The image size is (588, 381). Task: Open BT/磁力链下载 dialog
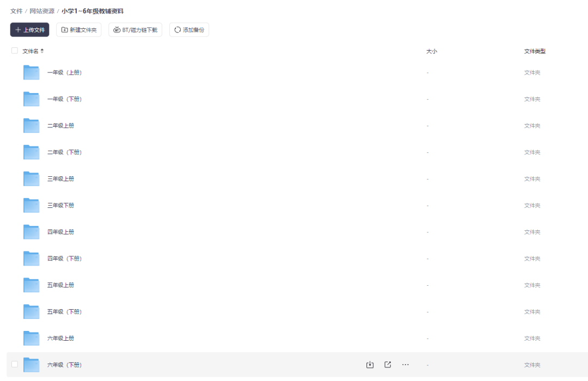[135, 30]
